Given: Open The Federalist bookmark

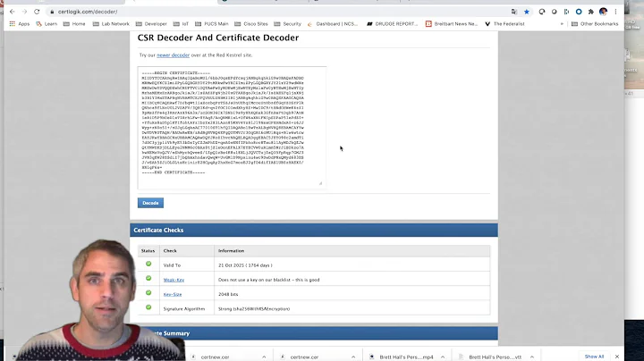Looking at the screenshot, I should pos(504,24).
